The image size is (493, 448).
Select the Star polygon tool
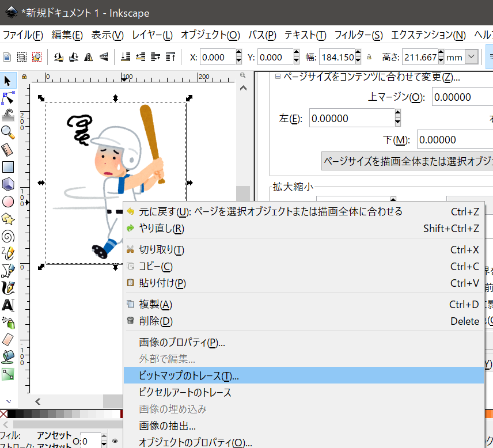pos(7,219)
